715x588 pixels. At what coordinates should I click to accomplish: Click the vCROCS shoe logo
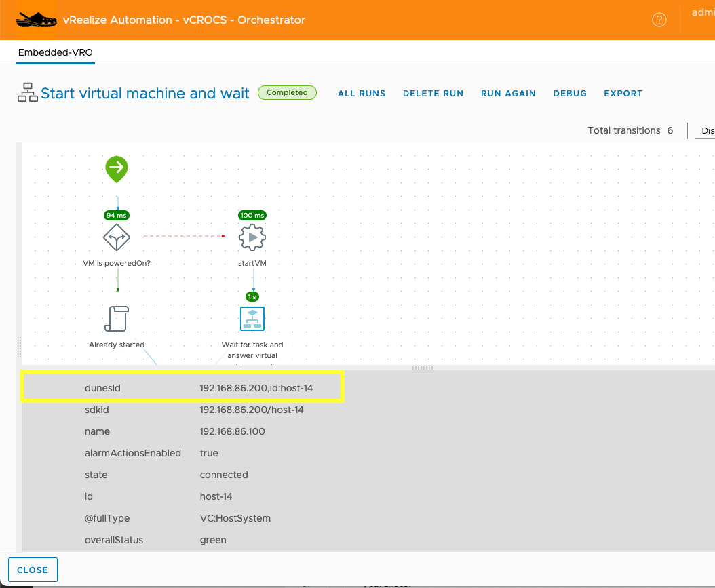pos(36,20)
